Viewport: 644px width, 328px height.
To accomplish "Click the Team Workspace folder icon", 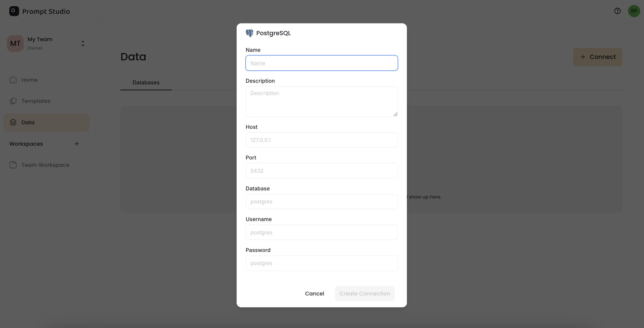I will (13, 165).
